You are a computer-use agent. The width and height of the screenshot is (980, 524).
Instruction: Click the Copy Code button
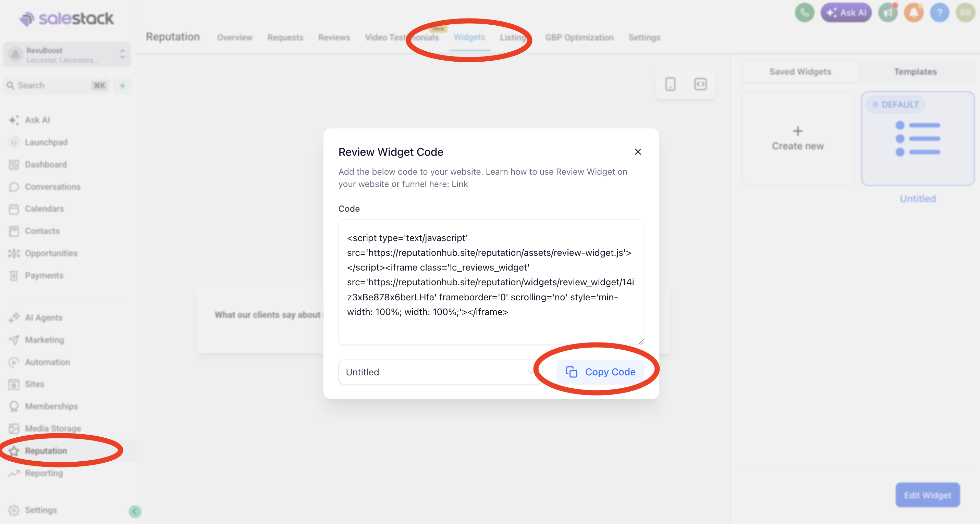pos(600,372)
